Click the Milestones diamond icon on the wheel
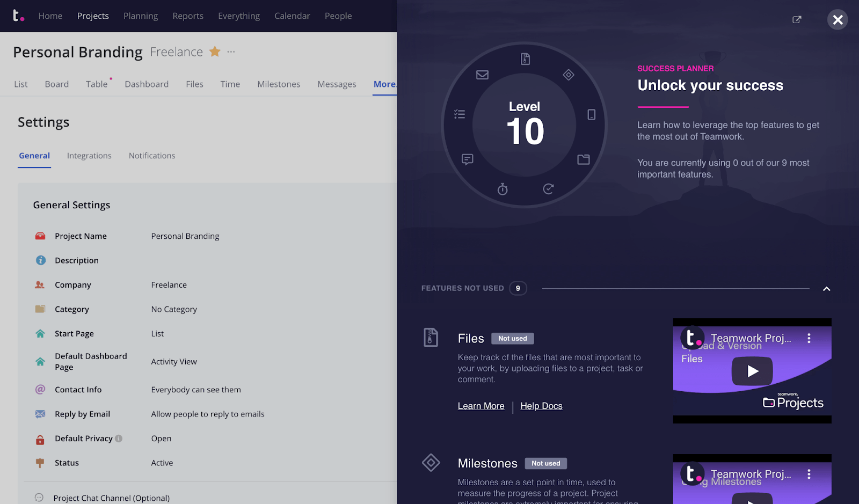 (569, 75)
